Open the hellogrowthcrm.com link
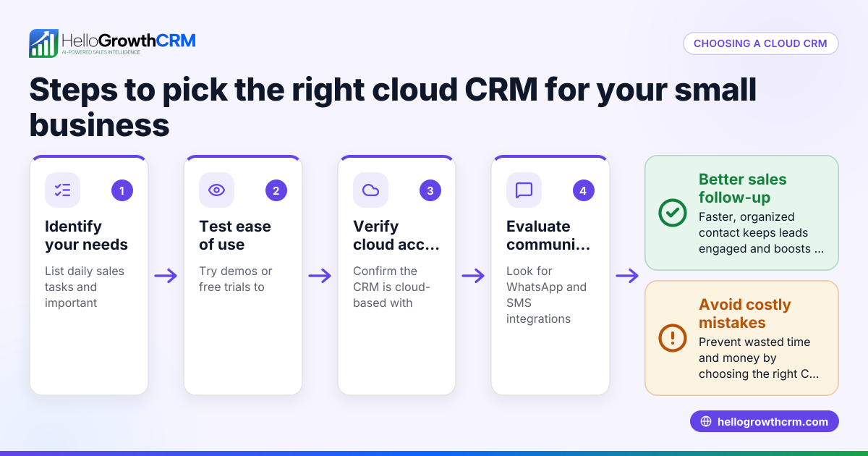The width and height of the screenshot is (868, 456). click(x=765, y=422)
